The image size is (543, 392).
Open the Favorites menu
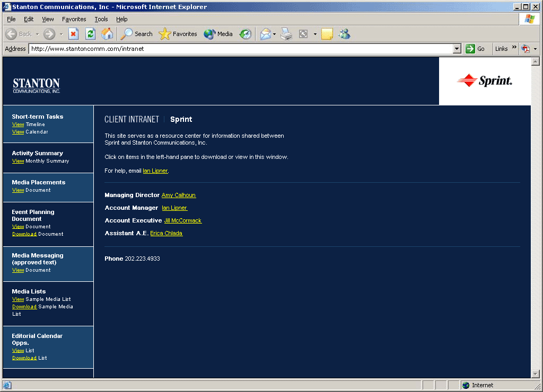pyautogui.click(x=74, y=19)
